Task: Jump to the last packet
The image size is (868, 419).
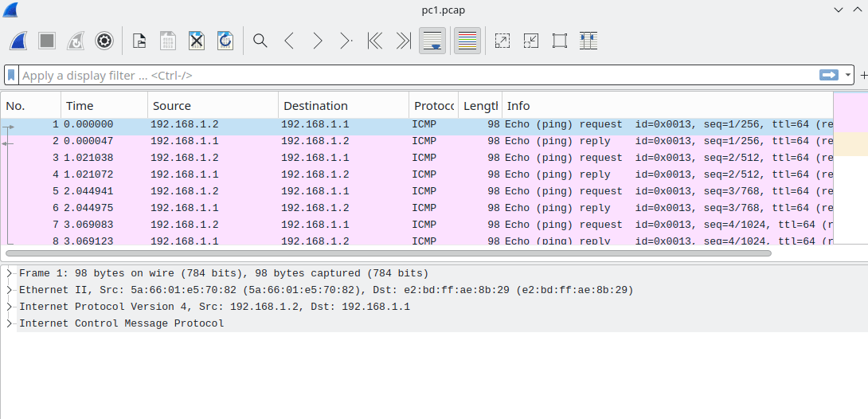Action: [x=403, y=41]
